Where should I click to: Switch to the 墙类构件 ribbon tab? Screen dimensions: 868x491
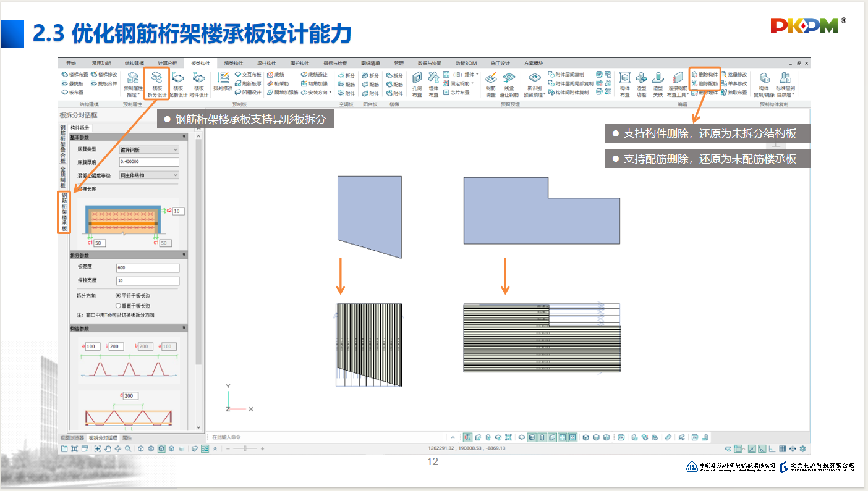pos(234,63)
